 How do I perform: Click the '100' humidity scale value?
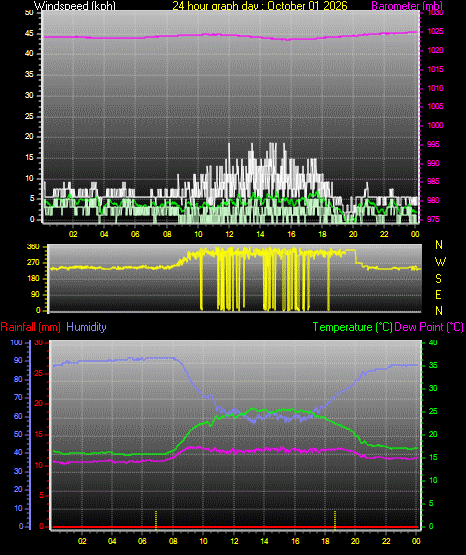point(17,342)
